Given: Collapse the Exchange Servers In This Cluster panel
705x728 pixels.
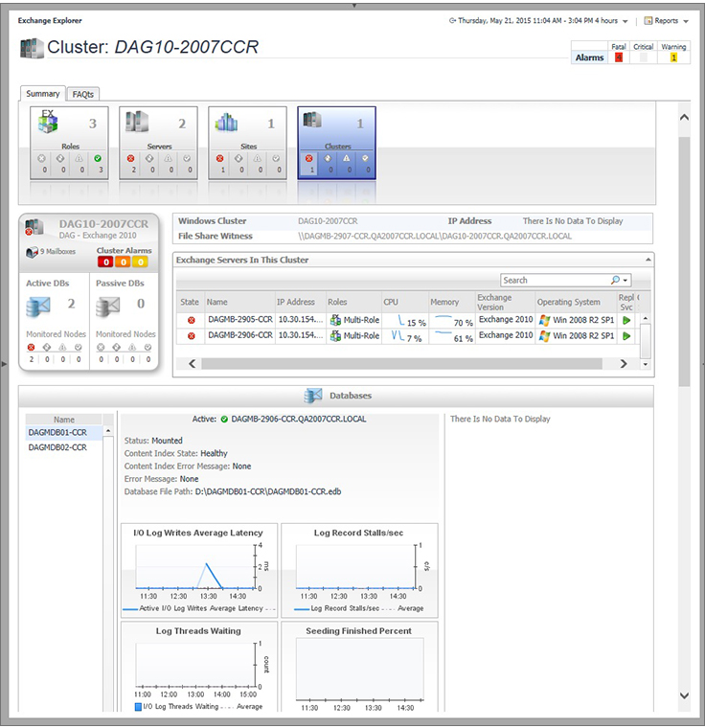Looking at the screenshot, I should click(648, 260).
